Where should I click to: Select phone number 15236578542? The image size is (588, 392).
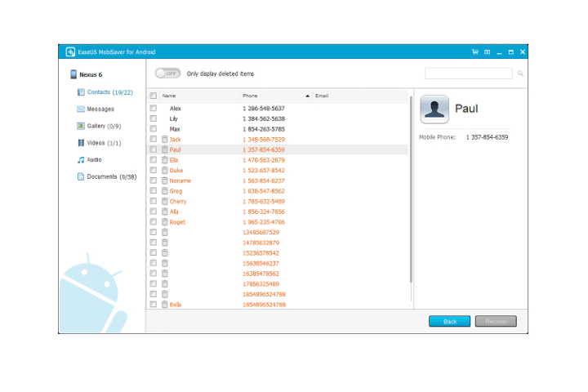261,253
